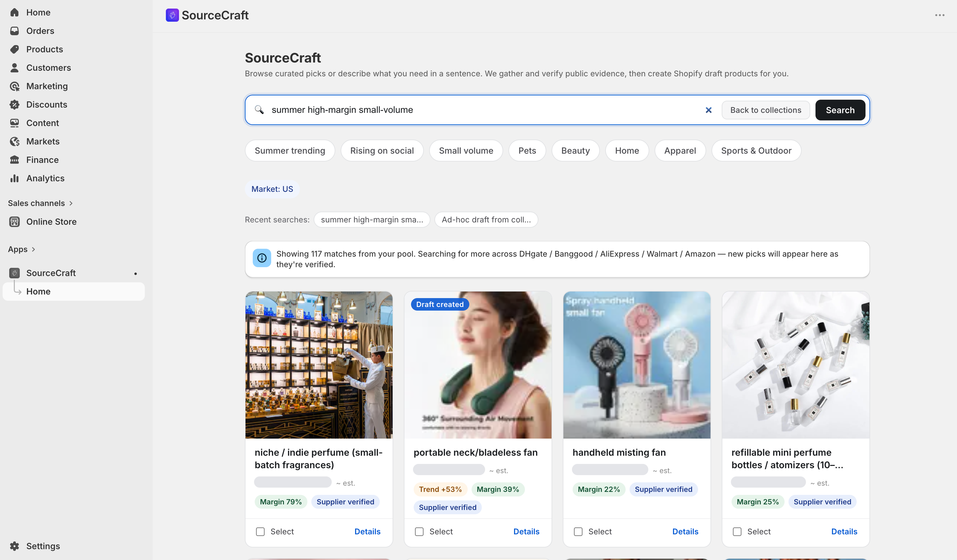The height and width of the screenshot is (560, 957).
Task: Expand the Apps section
Action: [x=22, y=249]
